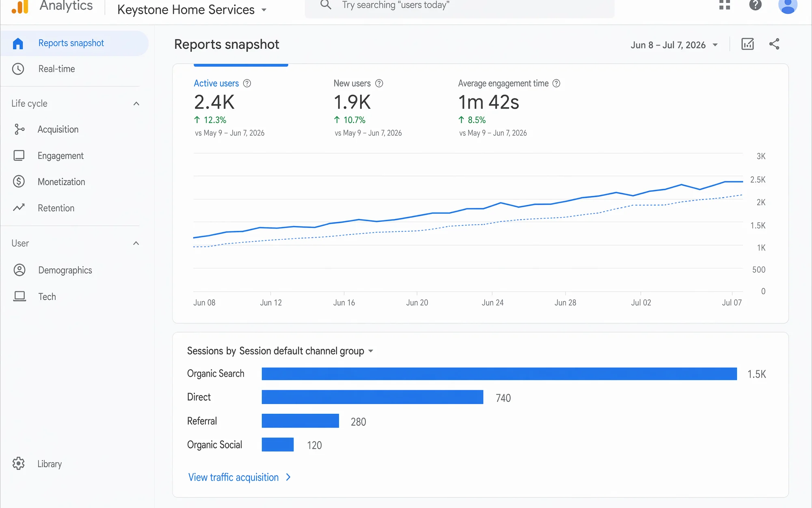Open Tech reports

tap(47, 297)
